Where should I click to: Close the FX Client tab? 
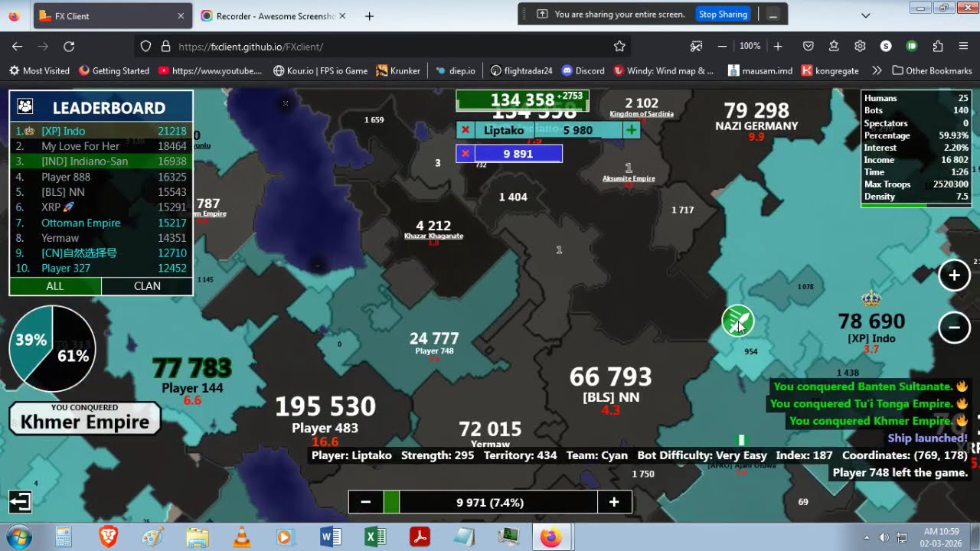[x=181, y=16]
